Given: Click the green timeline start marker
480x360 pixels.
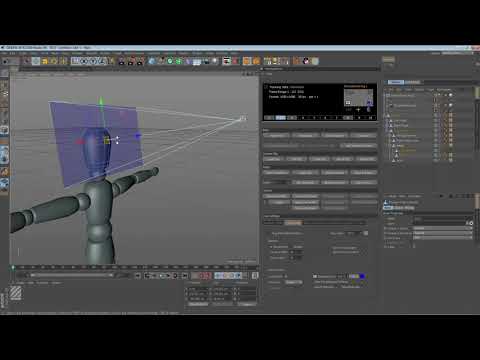Looking at the screenshot, I should click(13, 267).
